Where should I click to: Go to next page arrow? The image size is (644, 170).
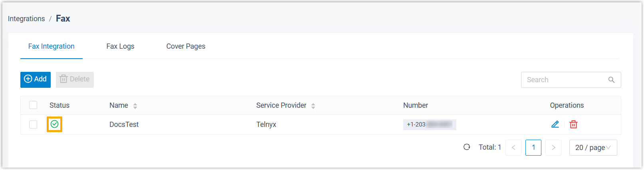click(x=553, y=148)
